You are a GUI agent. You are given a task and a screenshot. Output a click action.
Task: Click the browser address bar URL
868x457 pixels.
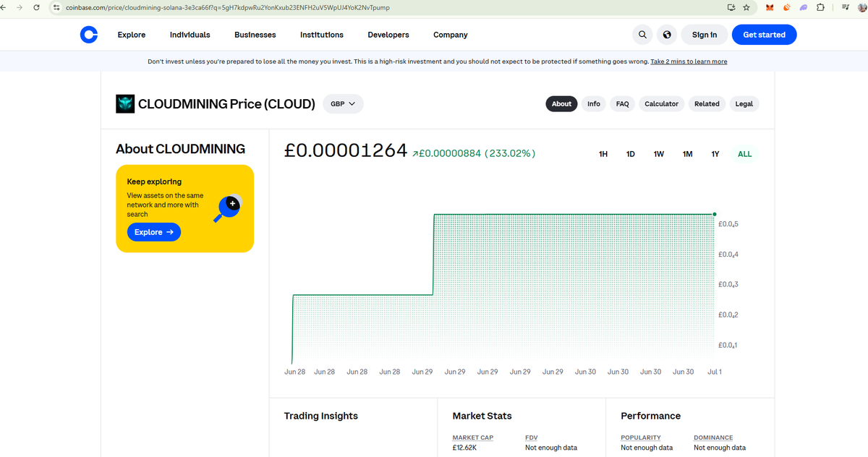pyautogui.click(x=228, y=7)
